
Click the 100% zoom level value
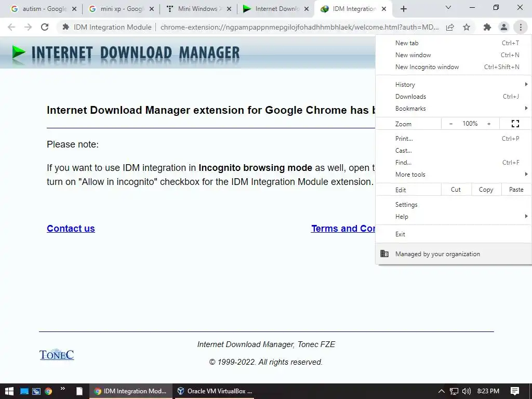[470, 124]
